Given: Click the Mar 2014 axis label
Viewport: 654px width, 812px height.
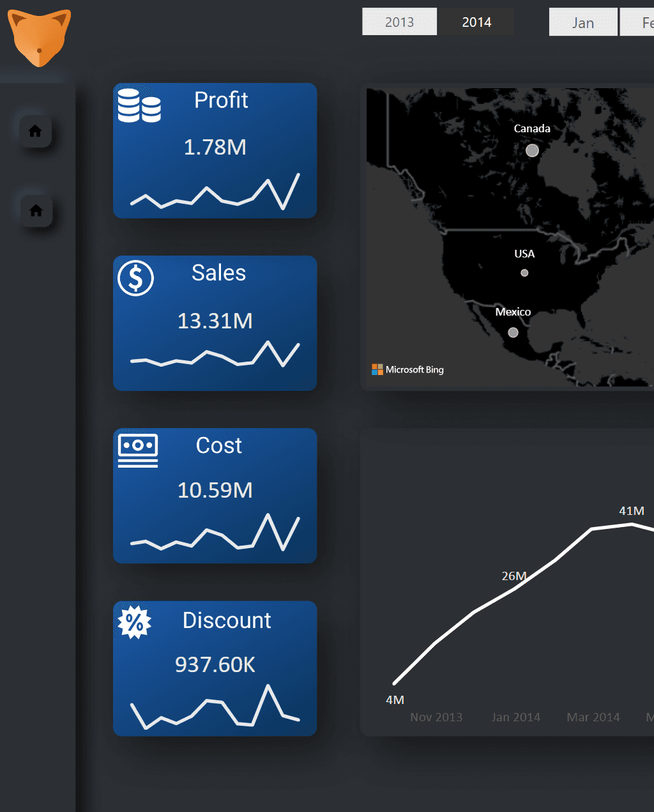Looking at the screenshot, I should tap(593, 717).
